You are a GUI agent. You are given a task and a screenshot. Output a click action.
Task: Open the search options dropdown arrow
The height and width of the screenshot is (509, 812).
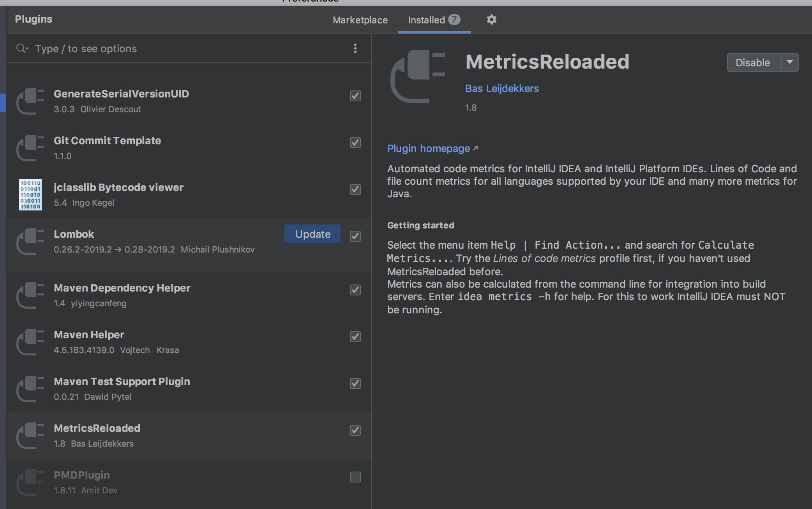(x=27, y=49)
